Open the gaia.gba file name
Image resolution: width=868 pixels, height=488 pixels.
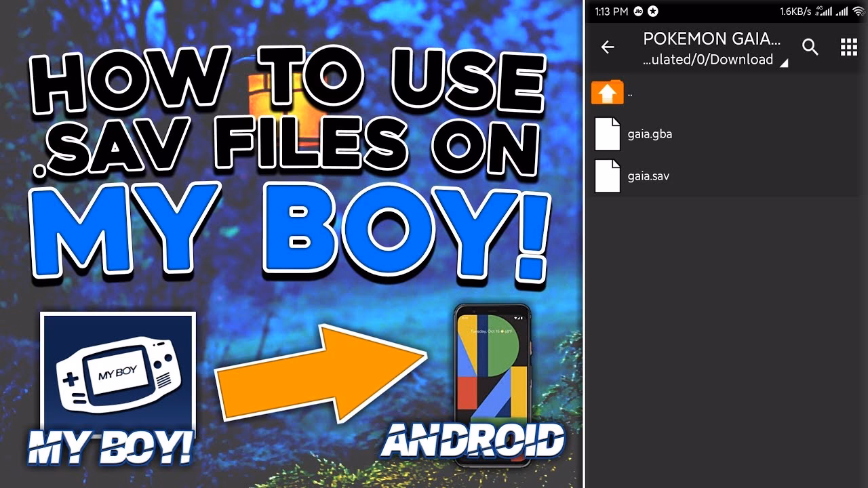tap(650, 134)
